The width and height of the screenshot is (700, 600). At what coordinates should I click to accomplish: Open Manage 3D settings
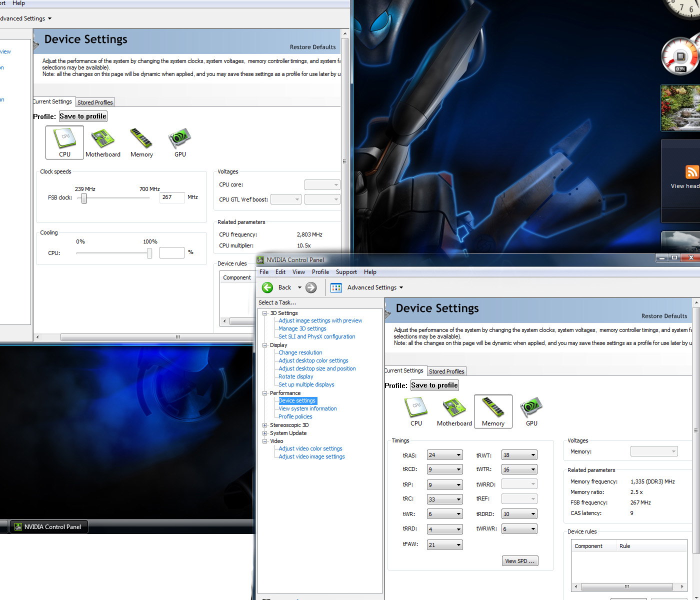302,328
